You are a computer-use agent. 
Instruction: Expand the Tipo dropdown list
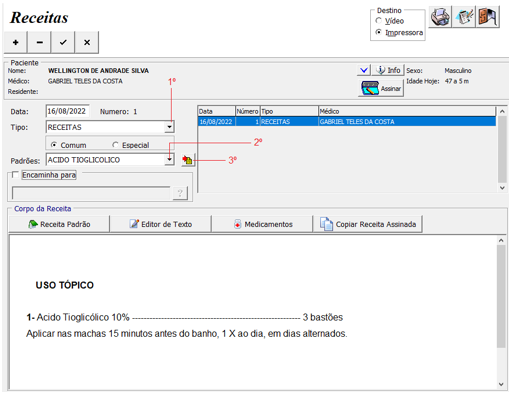click(x=170, y=127)
